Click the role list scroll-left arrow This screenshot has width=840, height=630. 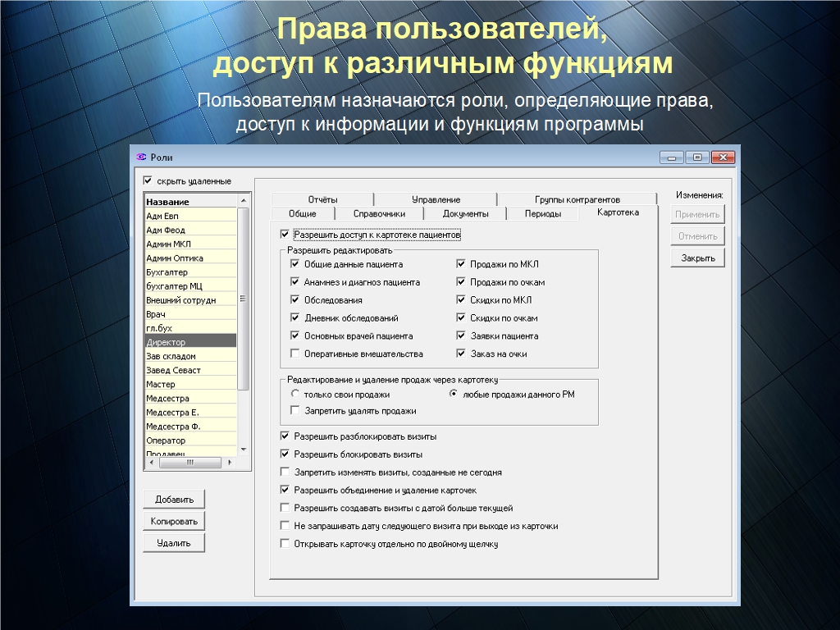tap(150, 463)
